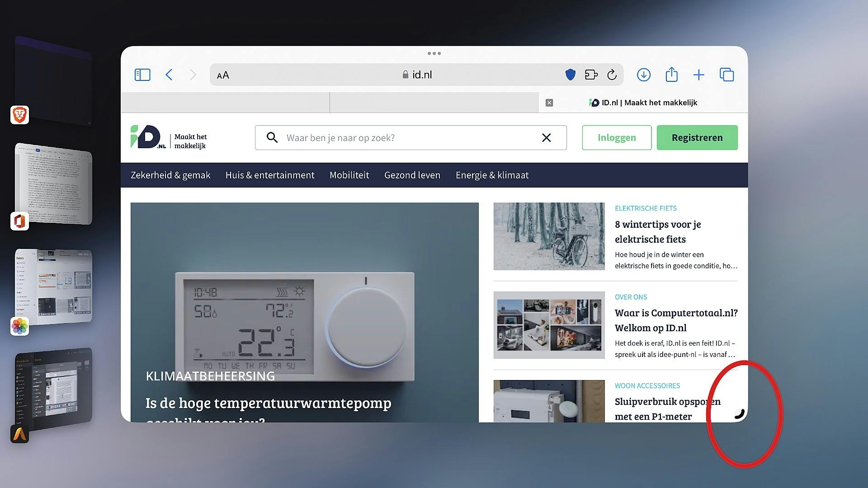Reload the id.nl page

612,75
